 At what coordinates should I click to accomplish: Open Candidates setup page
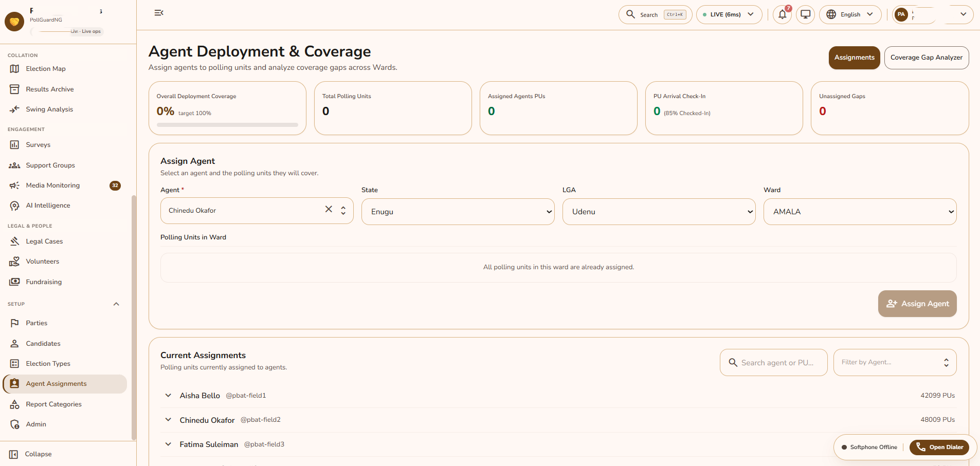click(x=65, y=344)
